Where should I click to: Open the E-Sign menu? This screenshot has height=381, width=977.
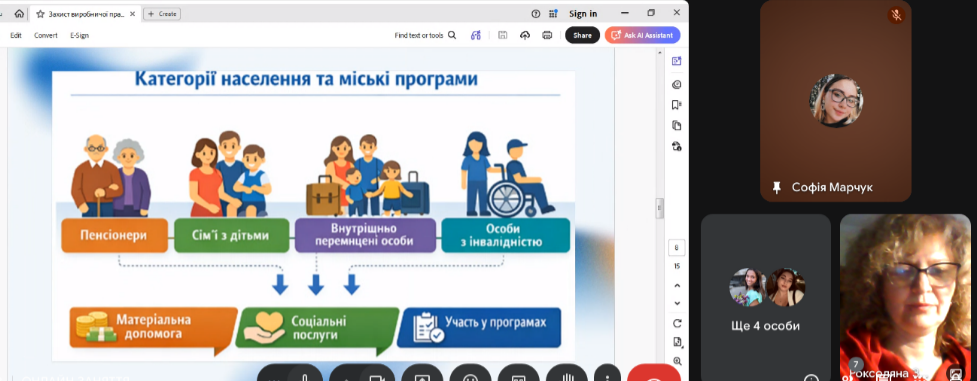(x=79, y=36)
